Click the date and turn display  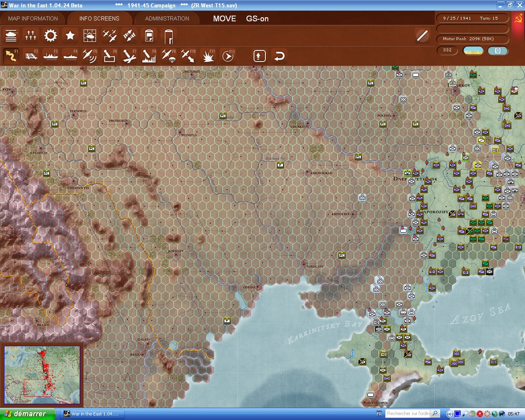point(472,18)
